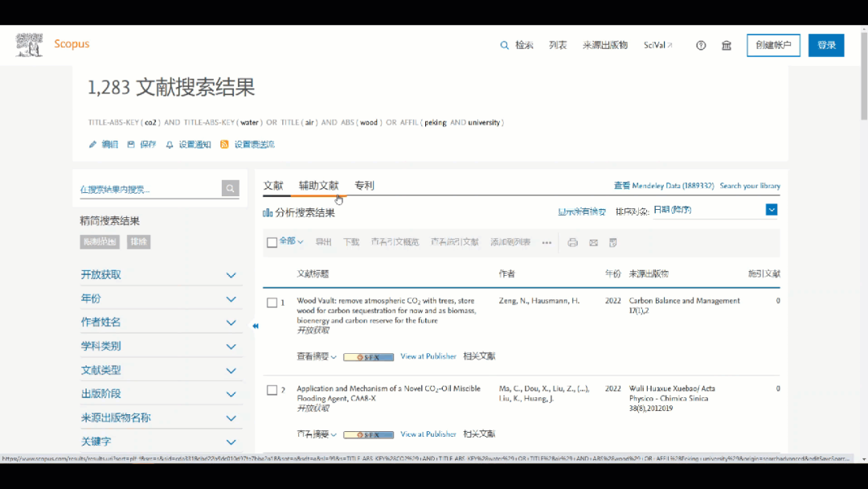This screenshot has width=868, height=489.
Task: Open Carbon Balance and Management source
Action: click(684, 301)
